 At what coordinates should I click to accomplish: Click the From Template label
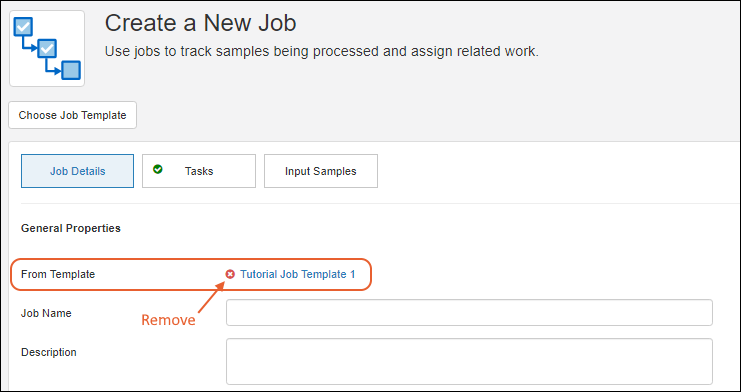pyautogui.click(x=58, y=274)
